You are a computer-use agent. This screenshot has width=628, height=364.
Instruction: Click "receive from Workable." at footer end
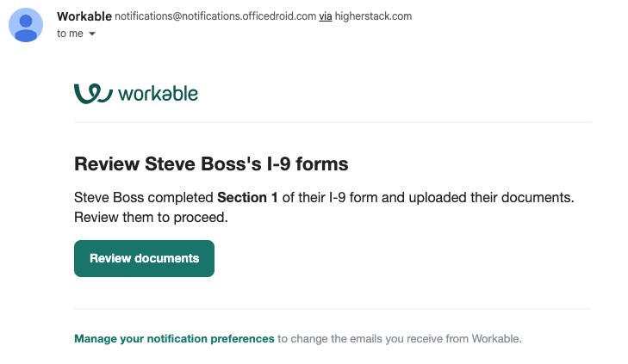click(x=472, y=339)
